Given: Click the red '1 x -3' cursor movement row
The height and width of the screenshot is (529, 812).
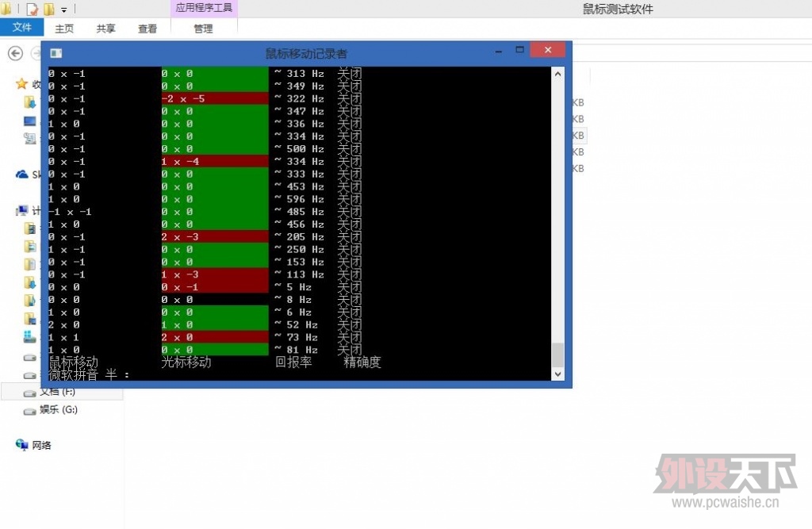Looking at the screenshot, I should click(x=215, y=274).
